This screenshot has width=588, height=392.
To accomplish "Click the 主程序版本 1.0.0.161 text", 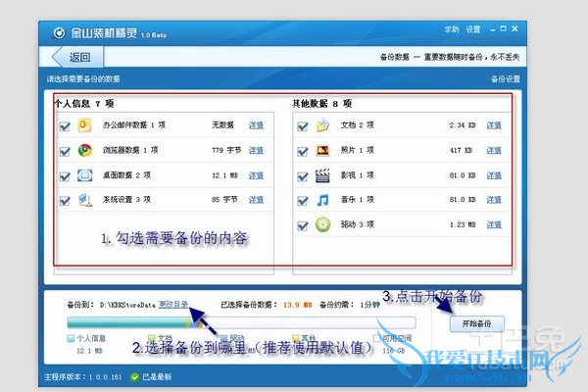I will (x=83, y=377).
